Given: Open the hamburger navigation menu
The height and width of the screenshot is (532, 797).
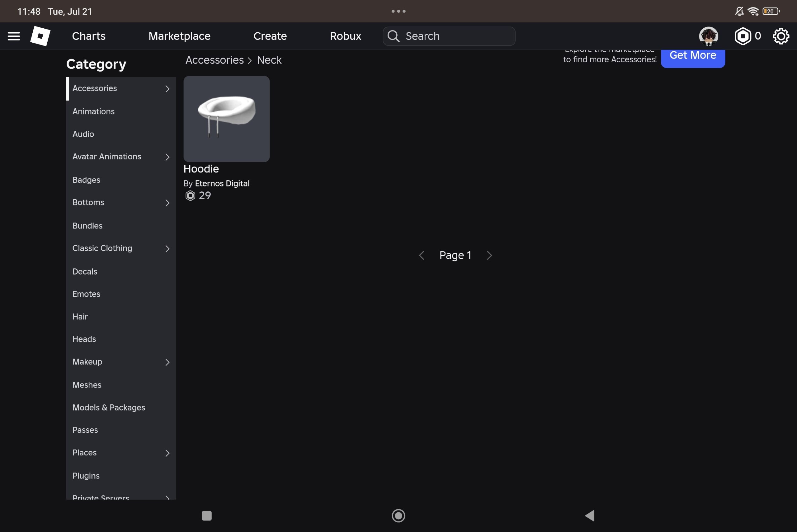Looking at the screenshot, I should 14,36.
